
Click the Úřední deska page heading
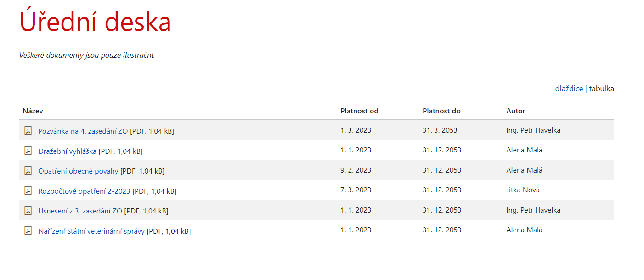tap(95, 22)
